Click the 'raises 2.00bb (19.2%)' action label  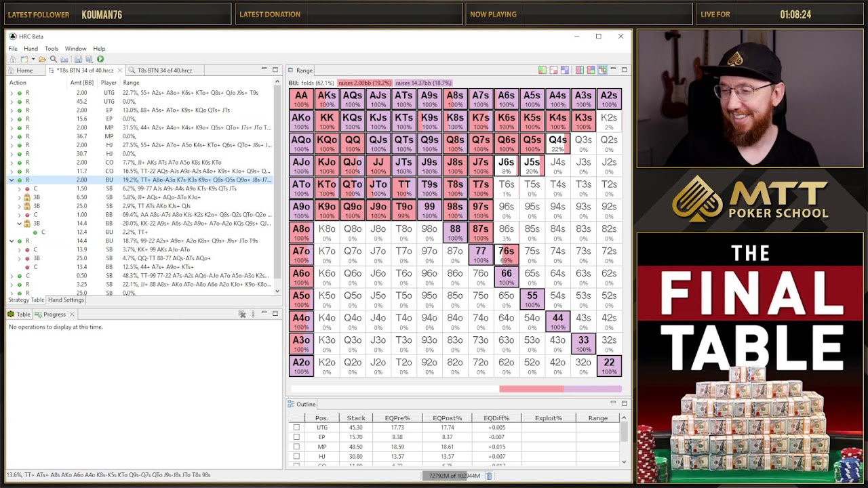[x=364, y=83]
